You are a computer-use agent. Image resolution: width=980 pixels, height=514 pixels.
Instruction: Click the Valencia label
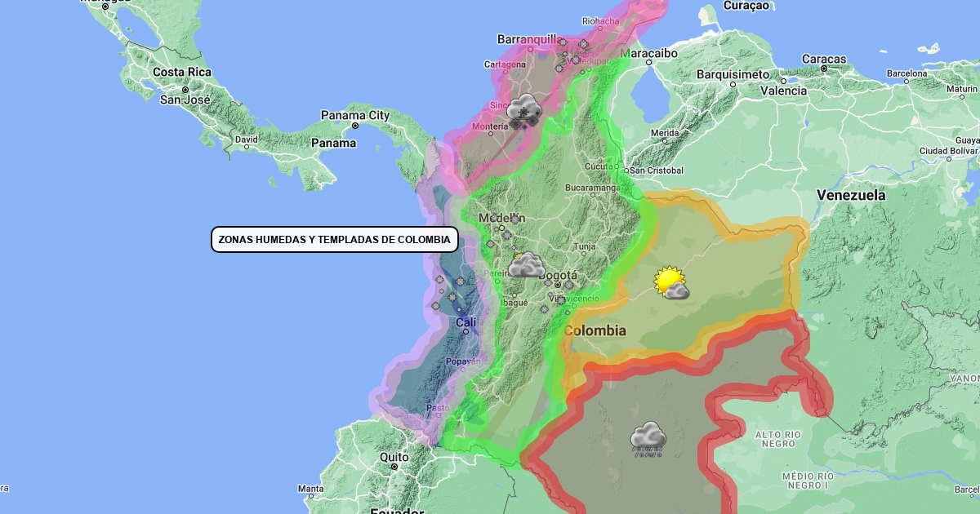coord(783,91)
